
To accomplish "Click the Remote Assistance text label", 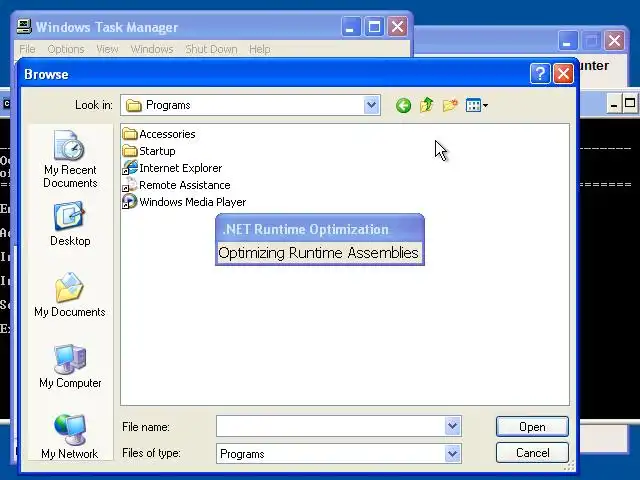I will (x=184, y=185).
